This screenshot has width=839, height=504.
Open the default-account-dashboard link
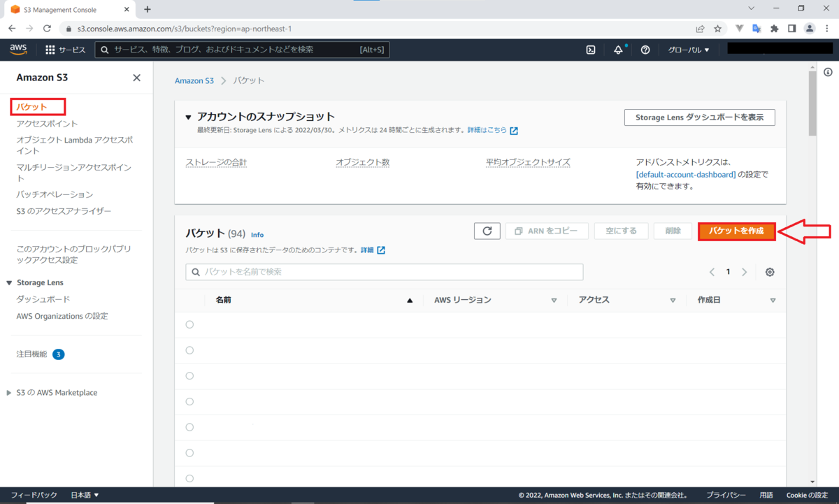685,174
